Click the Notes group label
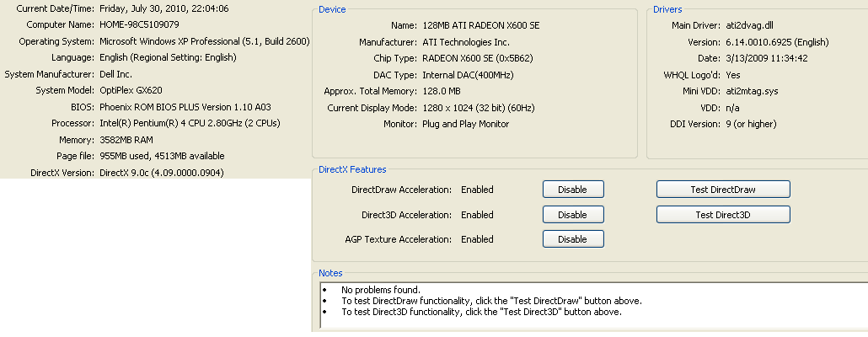 330,273
